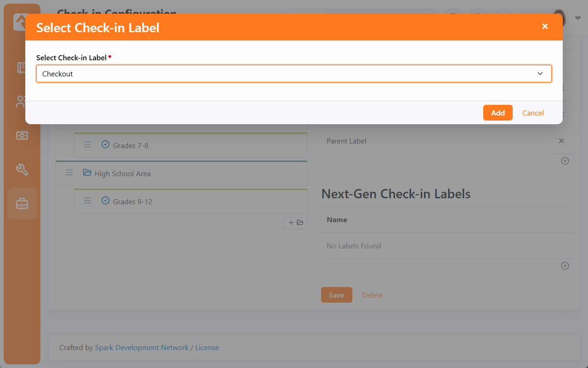Grab the drag handle for Grades 7-8
The height and width of the screenshot is (368, 588).
coord(87,145)
